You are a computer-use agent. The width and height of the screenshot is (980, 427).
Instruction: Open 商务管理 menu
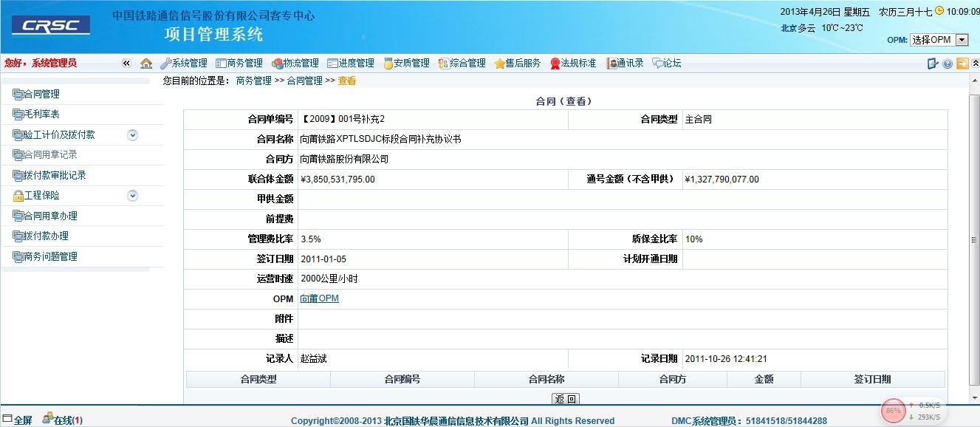[x=239, y=64]
